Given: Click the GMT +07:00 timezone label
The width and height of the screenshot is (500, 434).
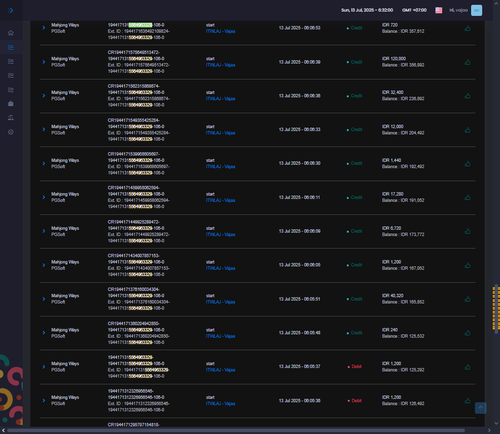Looking at the screenshot, I should coord(414,10).
